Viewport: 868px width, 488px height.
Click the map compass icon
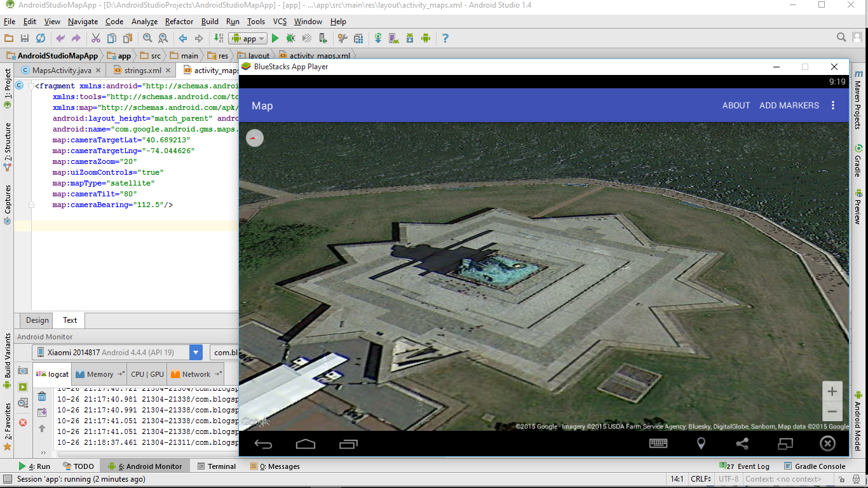[x=255, y=138]
